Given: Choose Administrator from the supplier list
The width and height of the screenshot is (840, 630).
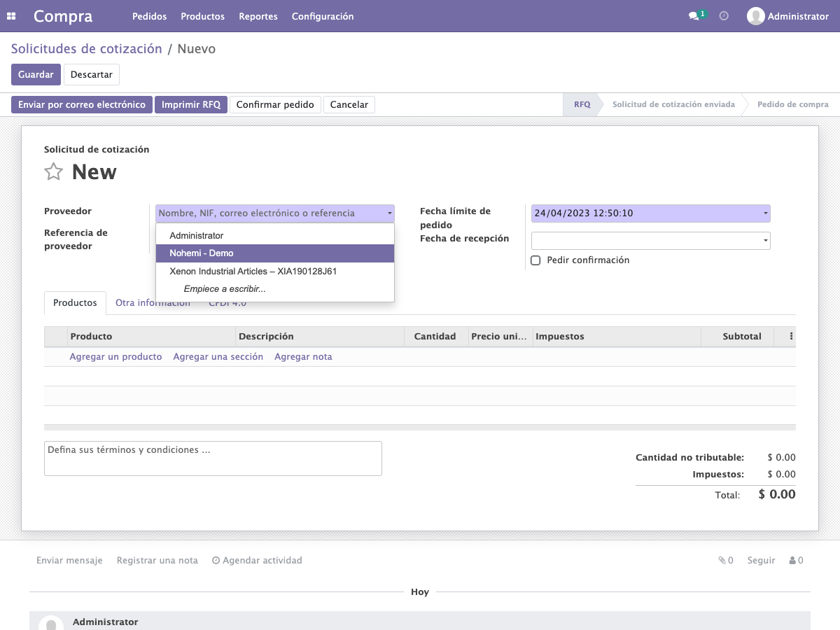Looking at the screenshot, I should click(x=275, y=236).
